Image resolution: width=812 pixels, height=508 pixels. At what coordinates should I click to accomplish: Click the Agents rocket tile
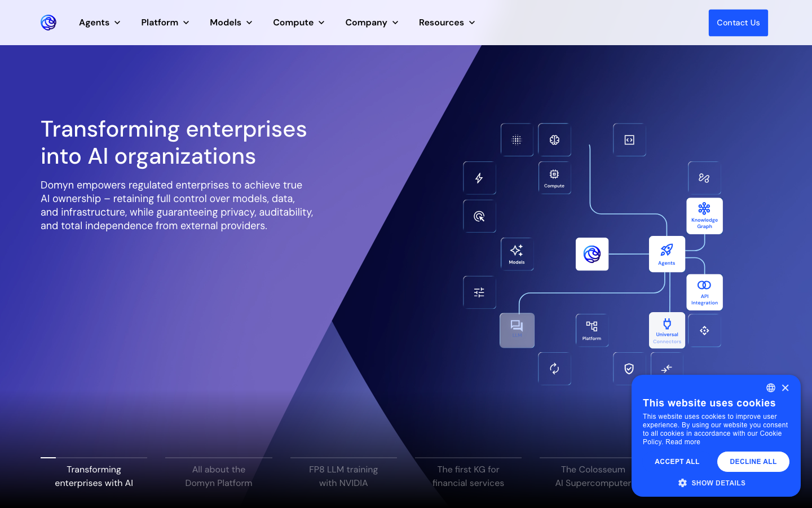[667, 254]
